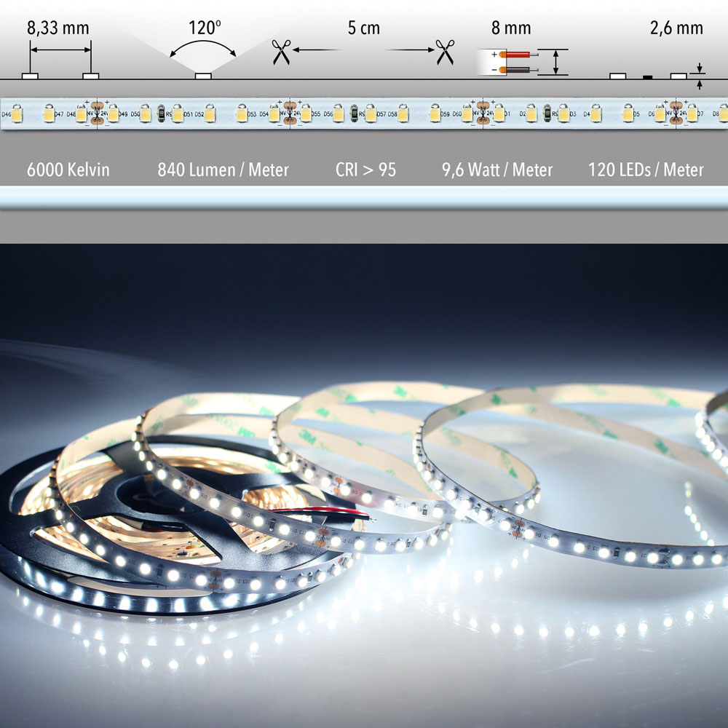Click the right scissors cut icon
This screenshot has height=728, width=728.
445,52
